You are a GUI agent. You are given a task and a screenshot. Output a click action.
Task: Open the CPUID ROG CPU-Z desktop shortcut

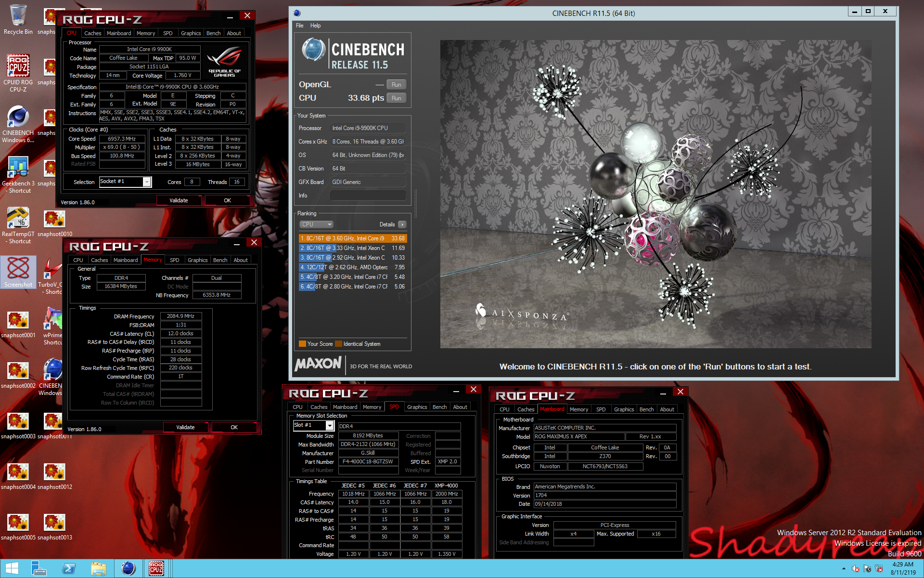[18, 72]
